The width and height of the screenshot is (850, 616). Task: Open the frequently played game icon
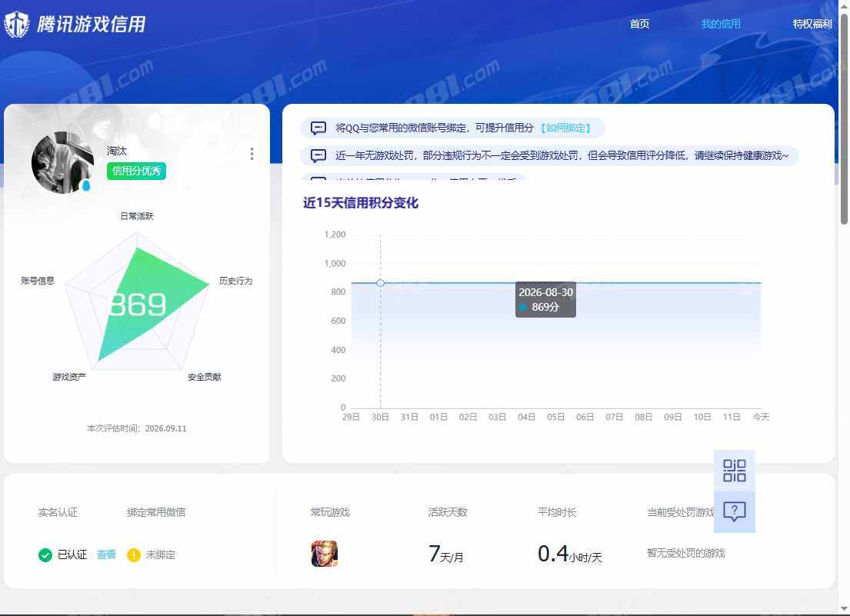tap(324, 554)
